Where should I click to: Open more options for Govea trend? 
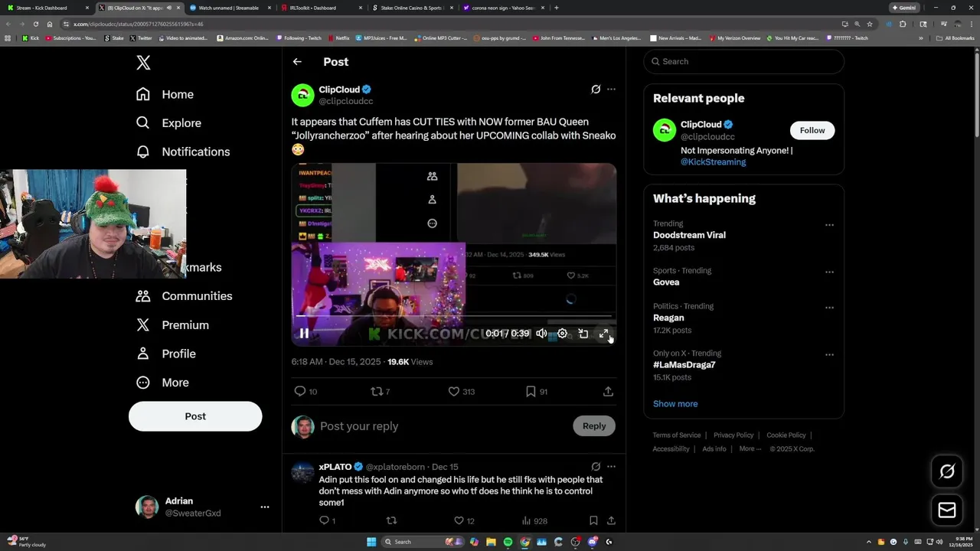(829, 272)
